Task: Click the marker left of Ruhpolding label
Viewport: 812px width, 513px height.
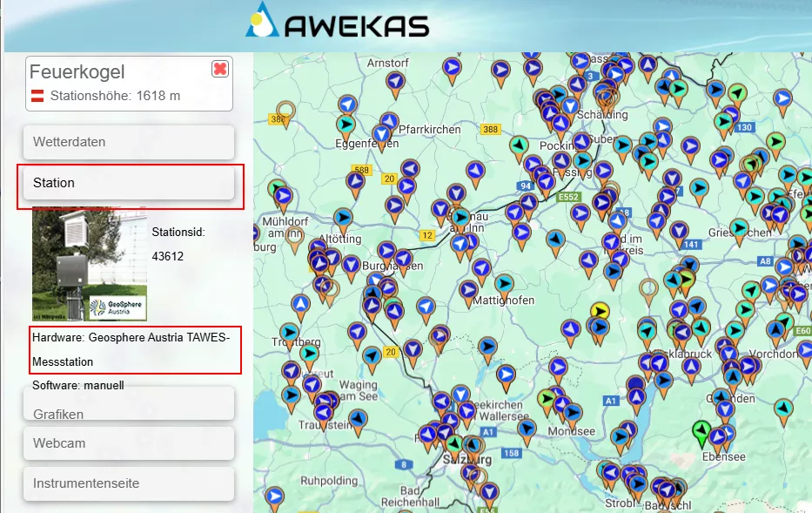Action: tap(274, 500)
